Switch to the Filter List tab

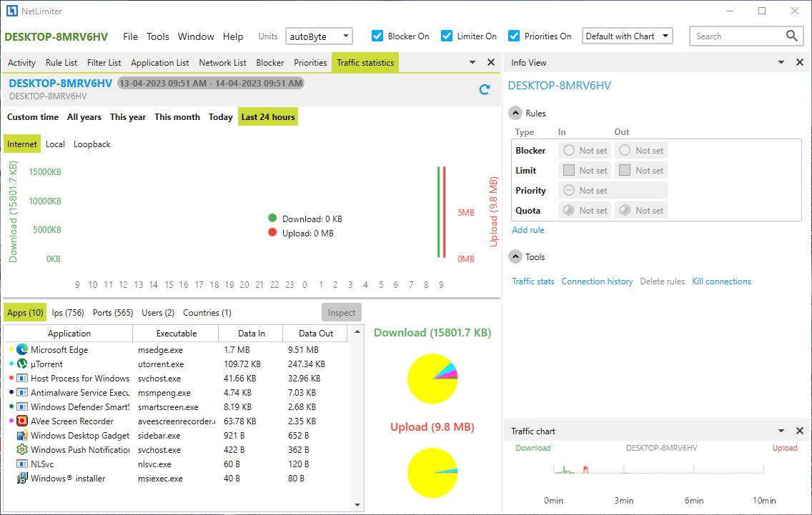click(x=104, y=63)
